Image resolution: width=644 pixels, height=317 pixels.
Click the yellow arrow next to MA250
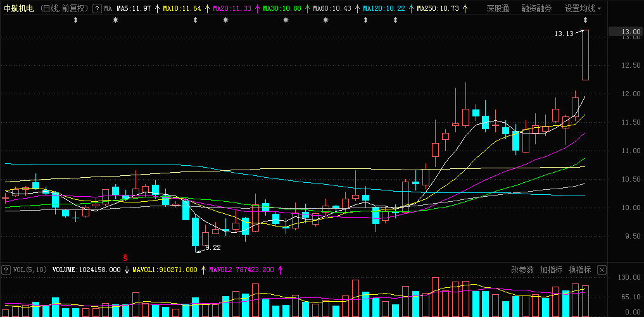[465, 8]
